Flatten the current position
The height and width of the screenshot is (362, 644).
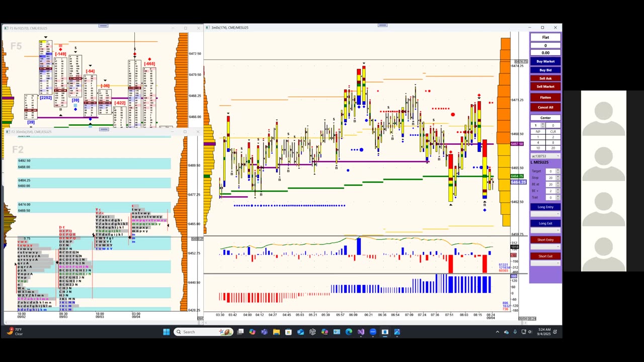tap(545, 98)
